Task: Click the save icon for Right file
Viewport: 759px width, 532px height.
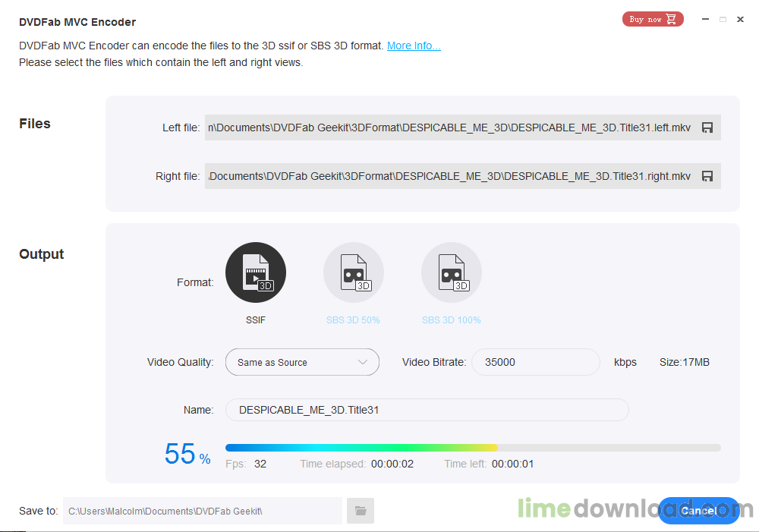Action: coord(707,176)
